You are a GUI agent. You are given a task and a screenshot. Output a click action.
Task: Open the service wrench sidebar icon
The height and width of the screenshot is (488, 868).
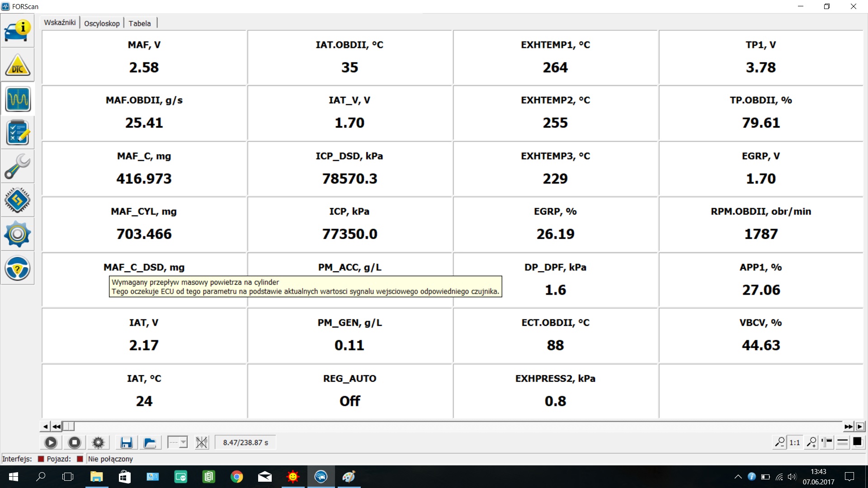coord(18,166)
